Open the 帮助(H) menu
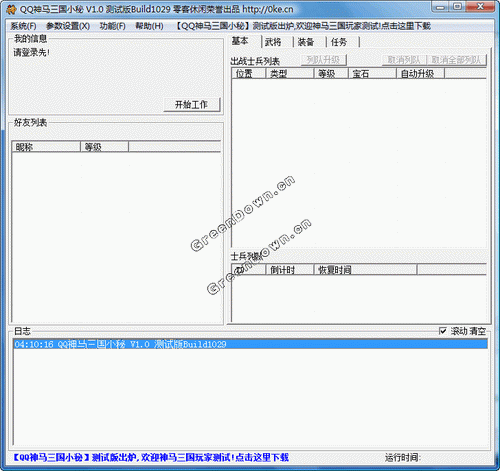The height and width of the screenshot is (471, 500). (149, 26)
